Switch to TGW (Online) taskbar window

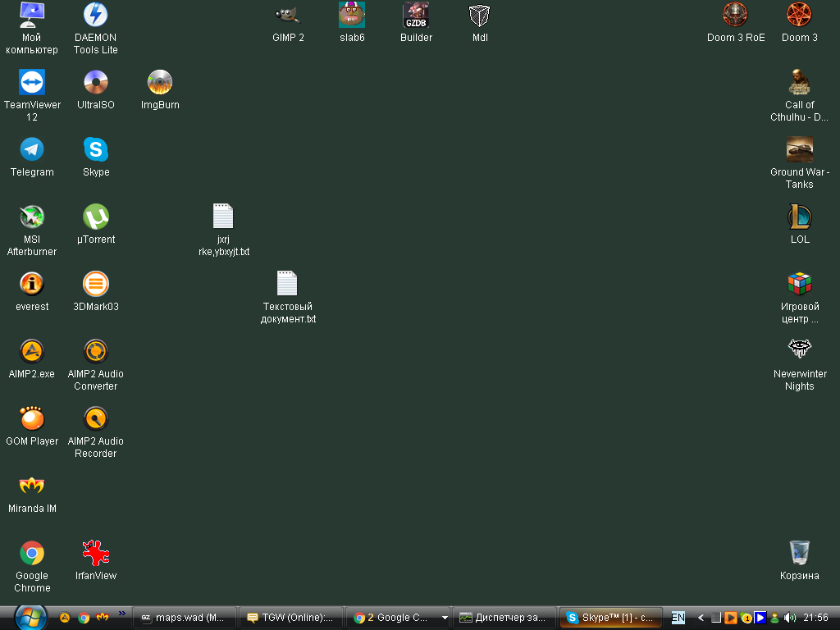coord(291,618)
